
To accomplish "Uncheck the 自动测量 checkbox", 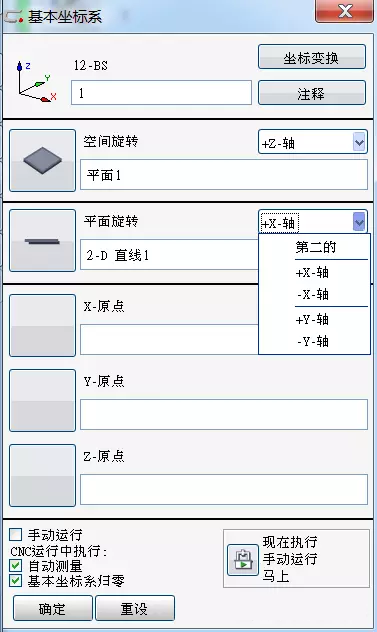I will [x=16, y=565].
